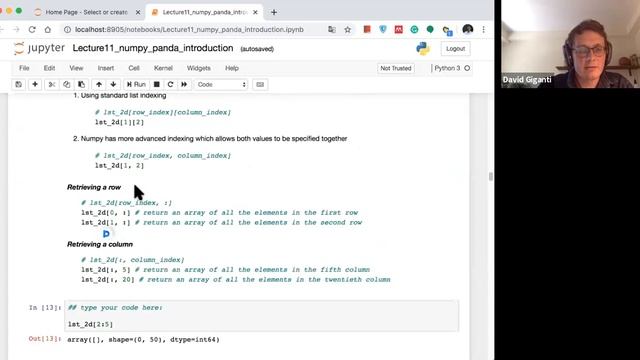This screenshot has width=640, height=360.
Task: Open the Chrome three-dot menu
Action: click(484, 29)
